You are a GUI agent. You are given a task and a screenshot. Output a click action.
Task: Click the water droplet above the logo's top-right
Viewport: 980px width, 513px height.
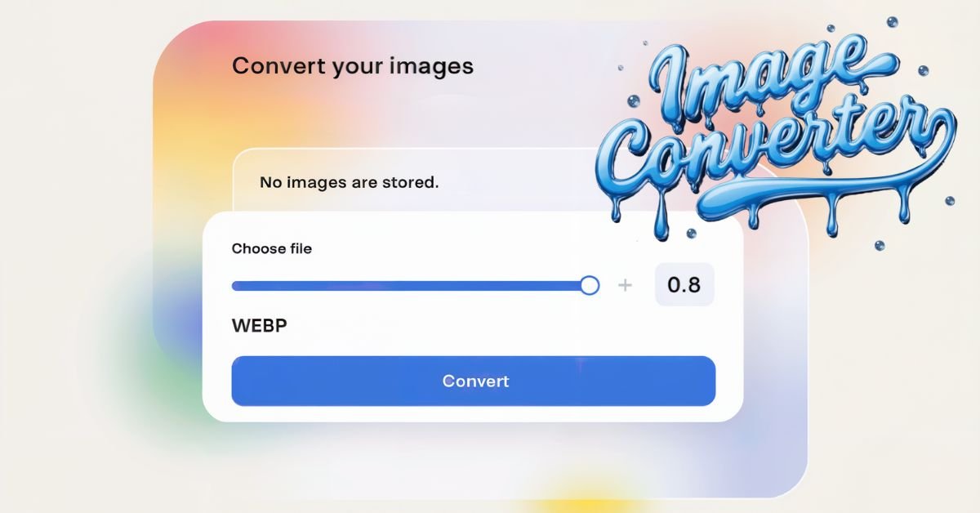click(893, 22)
